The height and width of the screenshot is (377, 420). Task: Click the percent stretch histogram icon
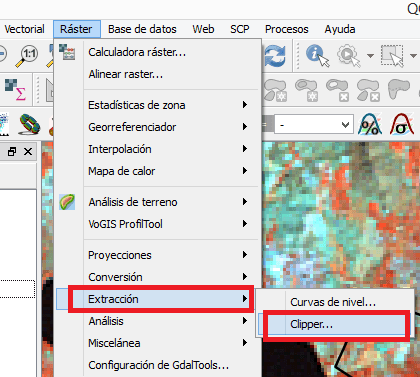click(370, 124)
